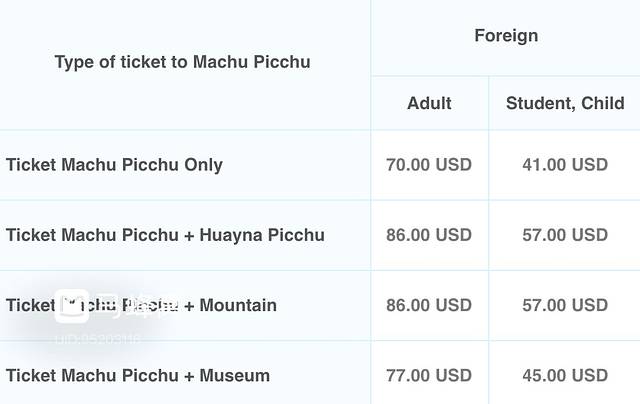Image resolution: width=640 pixels, height=404 pixels.
Task: Select the 'Type of ticket to Machu Picchu' header
Action: pos(182,62)
